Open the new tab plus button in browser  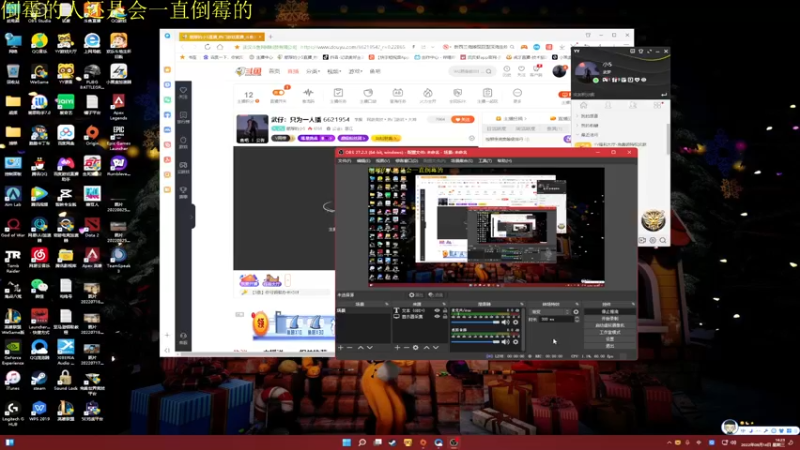[270, 37]
